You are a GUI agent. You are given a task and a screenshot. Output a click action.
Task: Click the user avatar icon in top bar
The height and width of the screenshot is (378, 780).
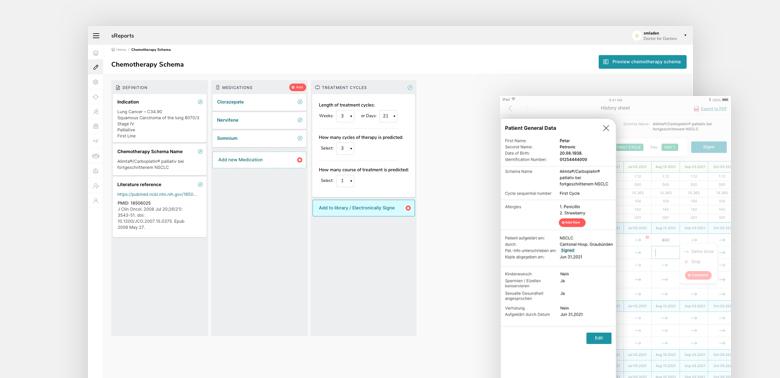[637, 36]
